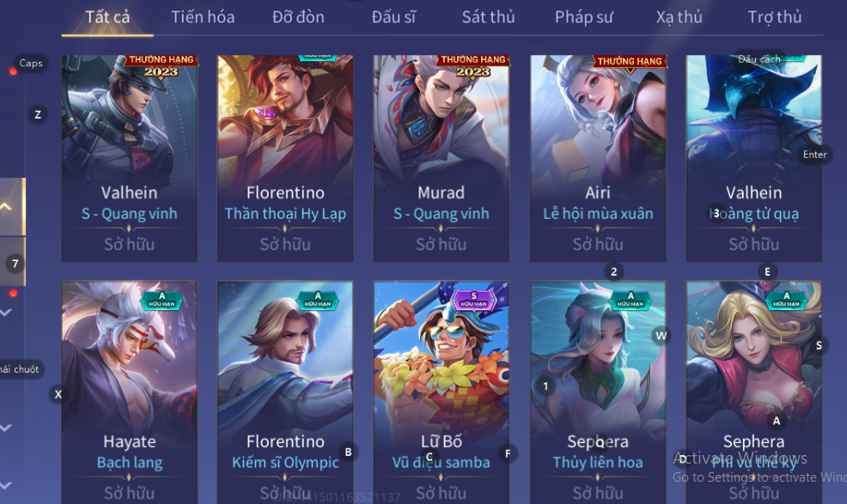
Task: Click Sở hữu under Airi skin
Action: click(x=598, y=244)
